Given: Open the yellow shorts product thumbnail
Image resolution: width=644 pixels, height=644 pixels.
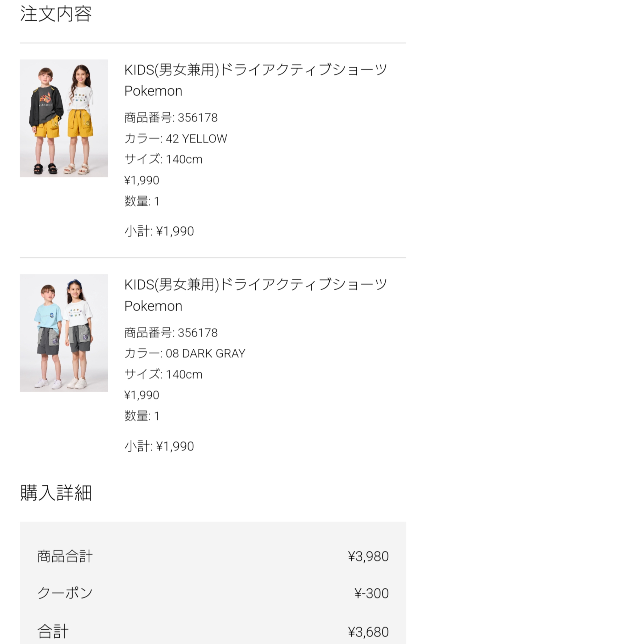Looking at the screenshot, I should 64,118.
